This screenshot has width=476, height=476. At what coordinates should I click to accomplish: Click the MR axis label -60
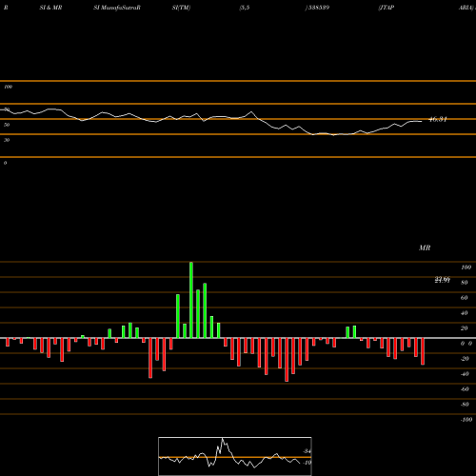(465, 389)
